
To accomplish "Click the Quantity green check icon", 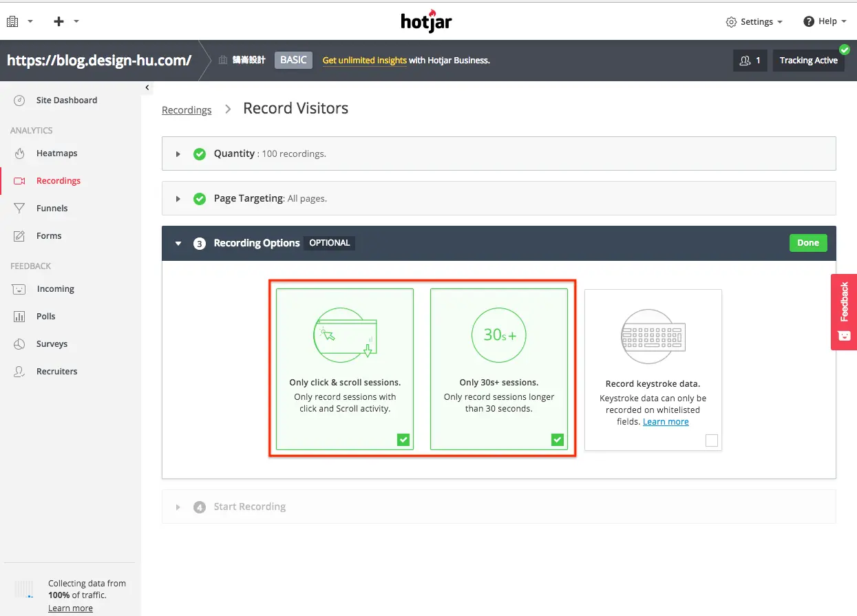I will (x=200, y=153).
